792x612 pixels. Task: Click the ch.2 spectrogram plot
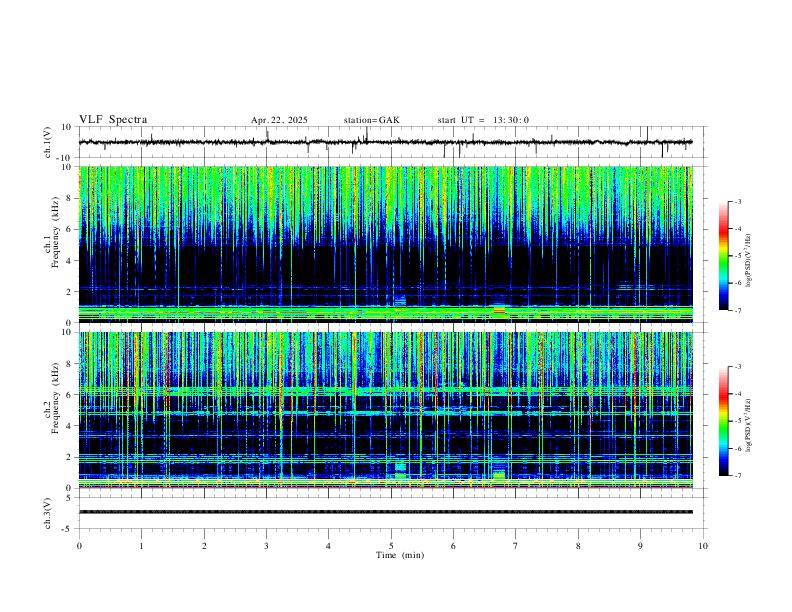point(385,410)
